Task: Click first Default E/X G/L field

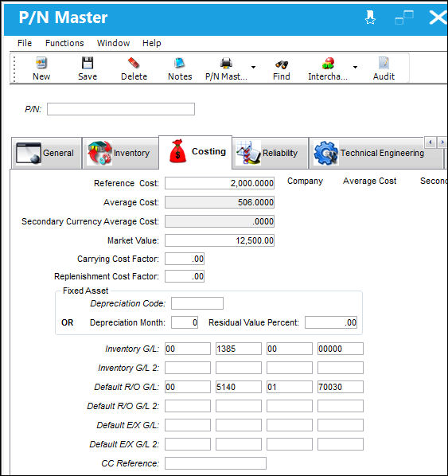Action: tap(188, 425)
